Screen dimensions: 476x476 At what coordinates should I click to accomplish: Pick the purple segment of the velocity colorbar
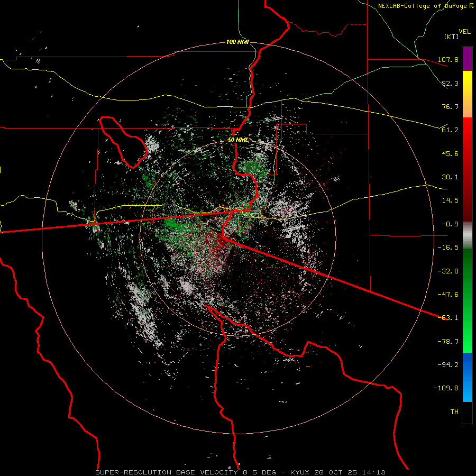467,59
